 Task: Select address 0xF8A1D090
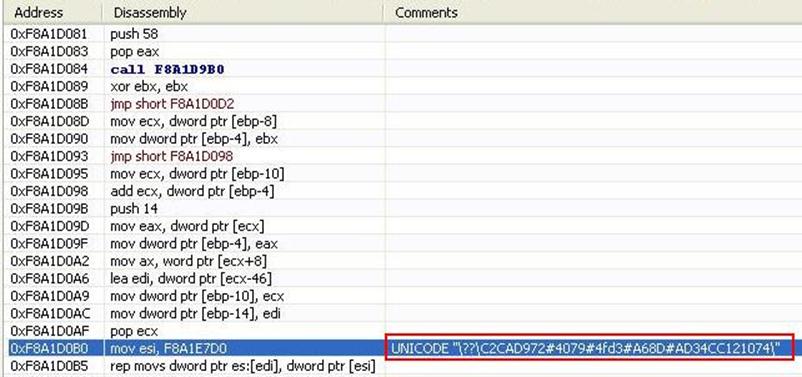tap(49, 139)
